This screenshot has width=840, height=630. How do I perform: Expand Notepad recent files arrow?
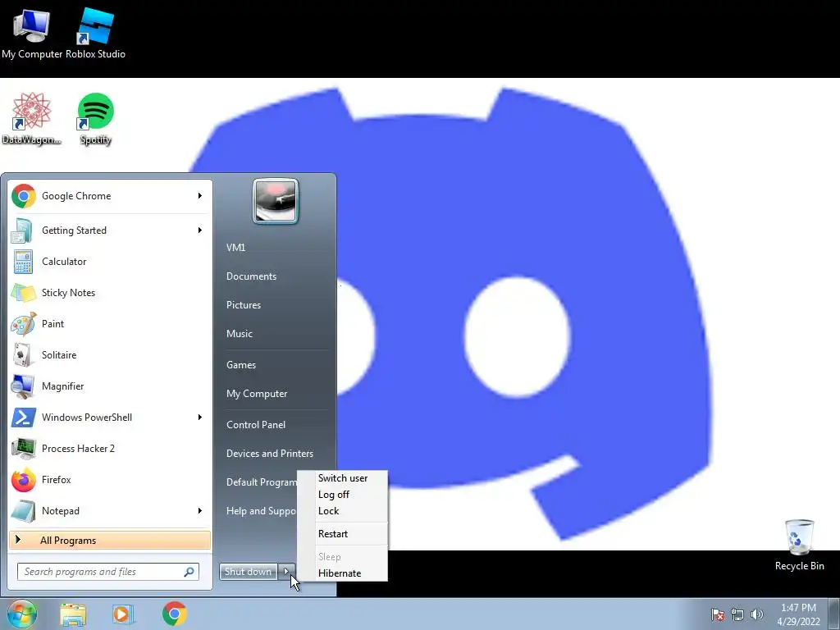pyautogui.click(x=200, y=511)
